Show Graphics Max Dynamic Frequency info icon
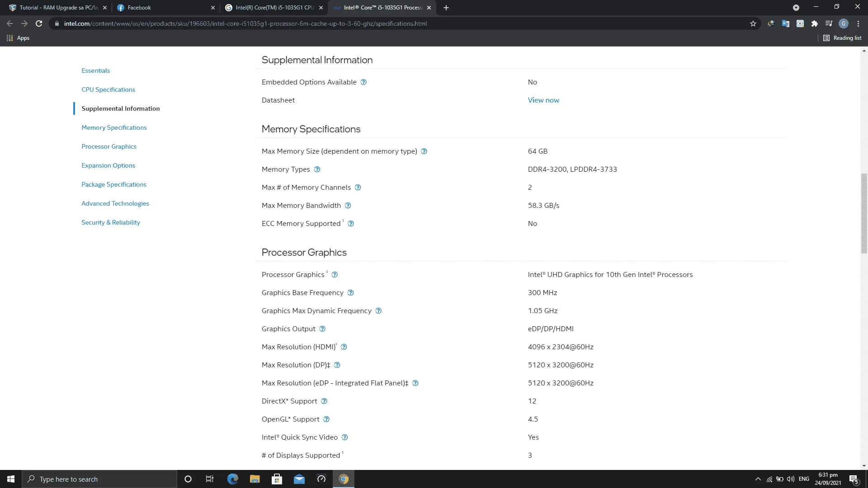 coord(378,311)
